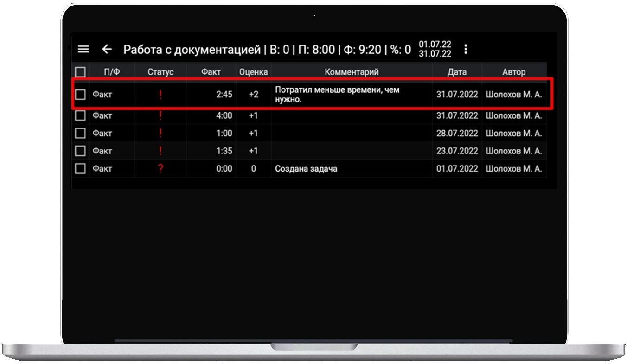
Task: Open comment 'Потратил меньше времени, чем нужно'
Action: 337,95
